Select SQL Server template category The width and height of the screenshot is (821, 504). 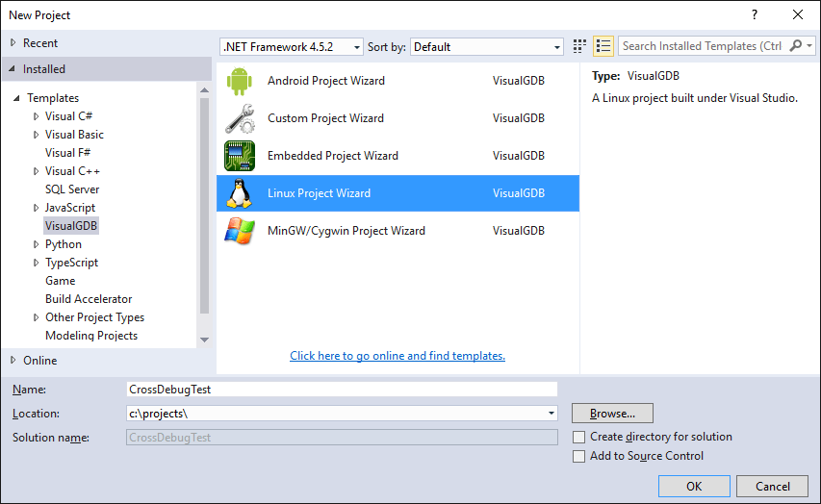(72, 189)
